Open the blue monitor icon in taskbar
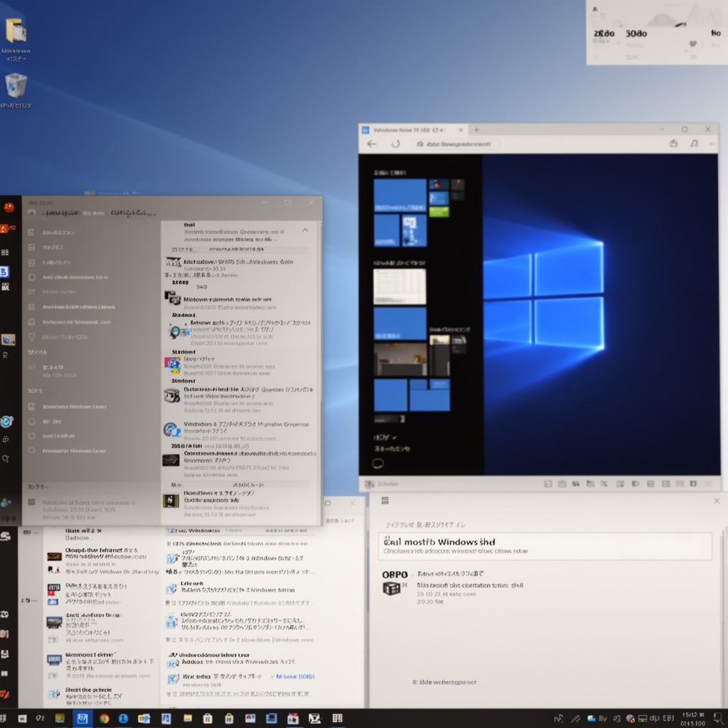 [271, 718]
